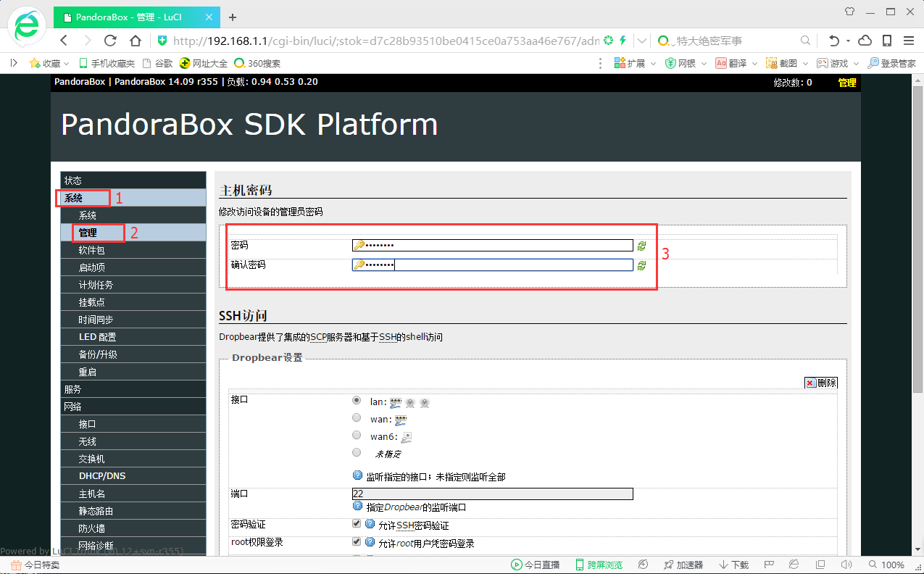Click the green shield security icon in address bar
This screenshot has height=574, width=924.
click(162, 41)
